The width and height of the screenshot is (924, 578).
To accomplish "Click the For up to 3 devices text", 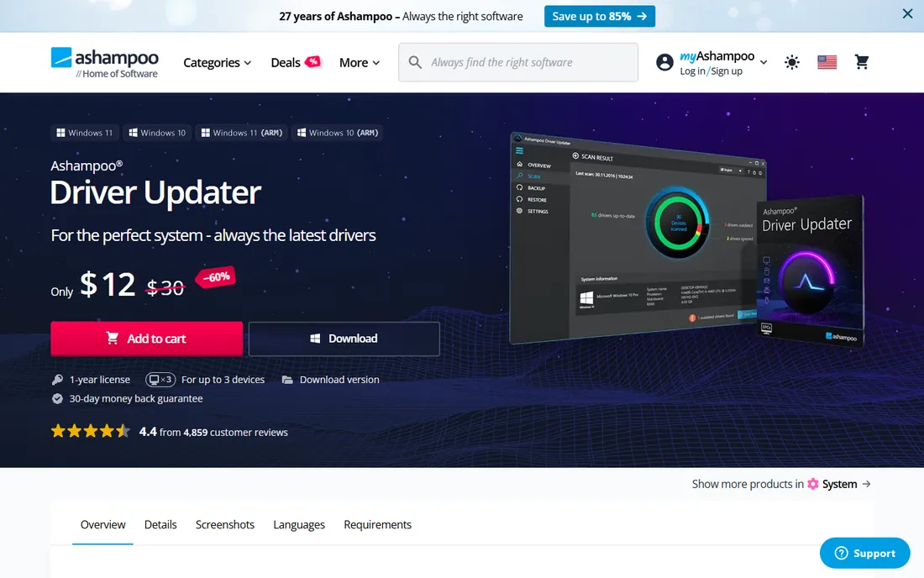I will [223, 380].
